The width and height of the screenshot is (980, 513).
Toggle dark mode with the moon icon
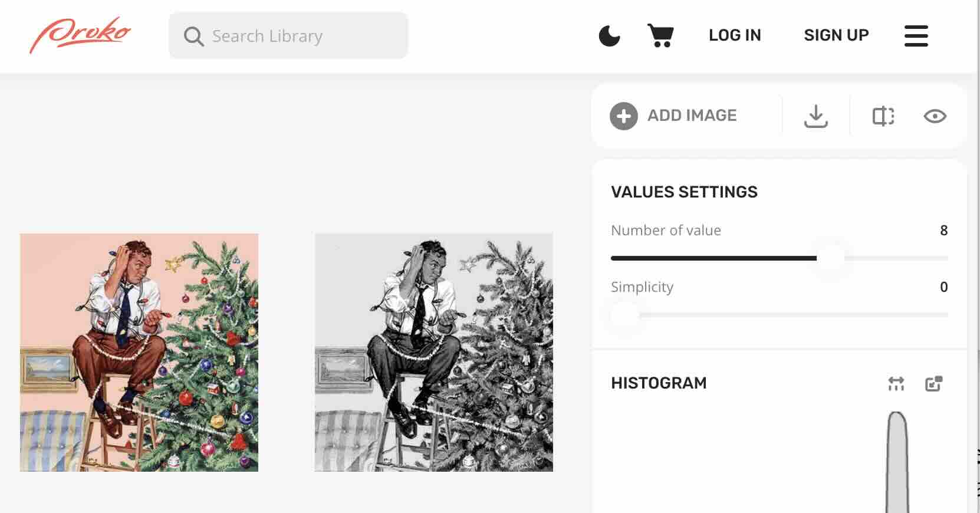click(x=609, y=36)
